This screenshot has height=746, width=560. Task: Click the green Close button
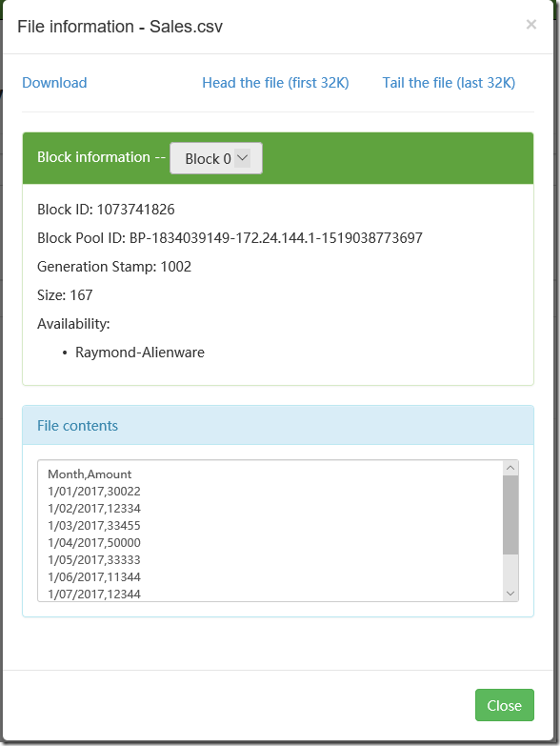click(505, 705)
